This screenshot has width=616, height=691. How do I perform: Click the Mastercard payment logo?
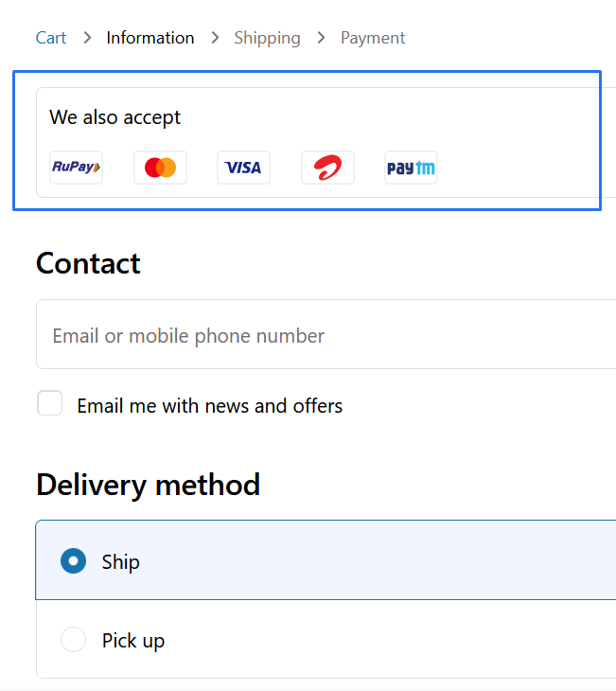coord(160,168)
